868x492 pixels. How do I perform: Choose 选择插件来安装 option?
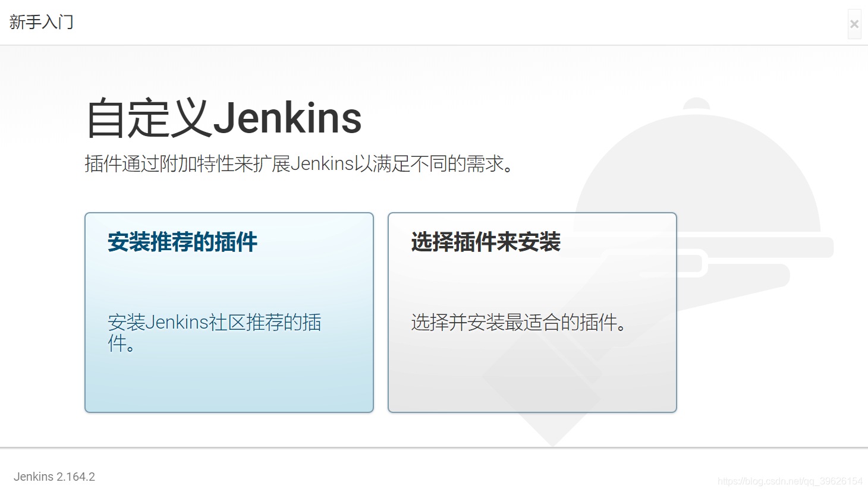tap(532, 313)
